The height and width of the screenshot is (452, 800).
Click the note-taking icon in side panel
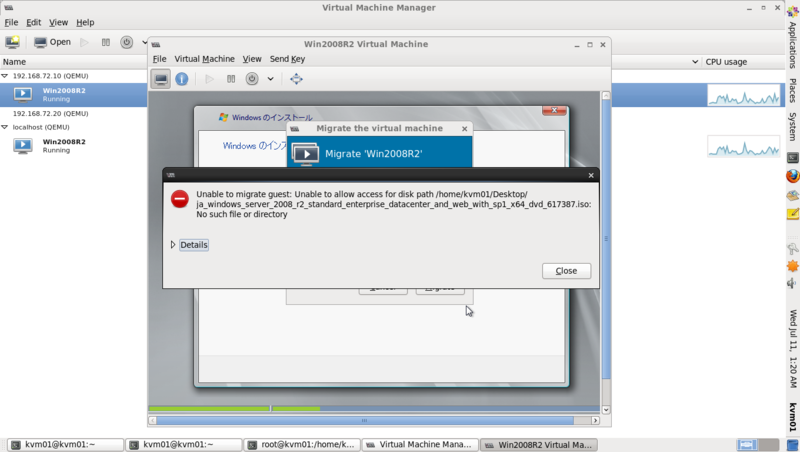click(792, 214)
